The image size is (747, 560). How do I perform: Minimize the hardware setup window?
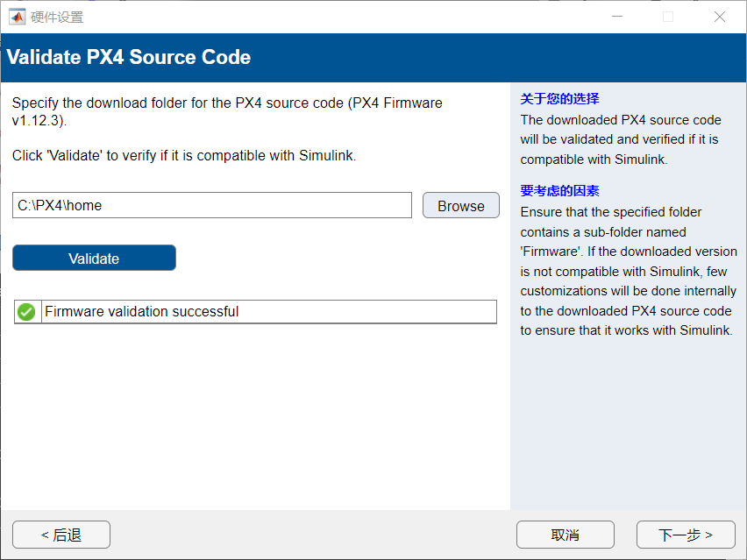[x=617, y=17]
